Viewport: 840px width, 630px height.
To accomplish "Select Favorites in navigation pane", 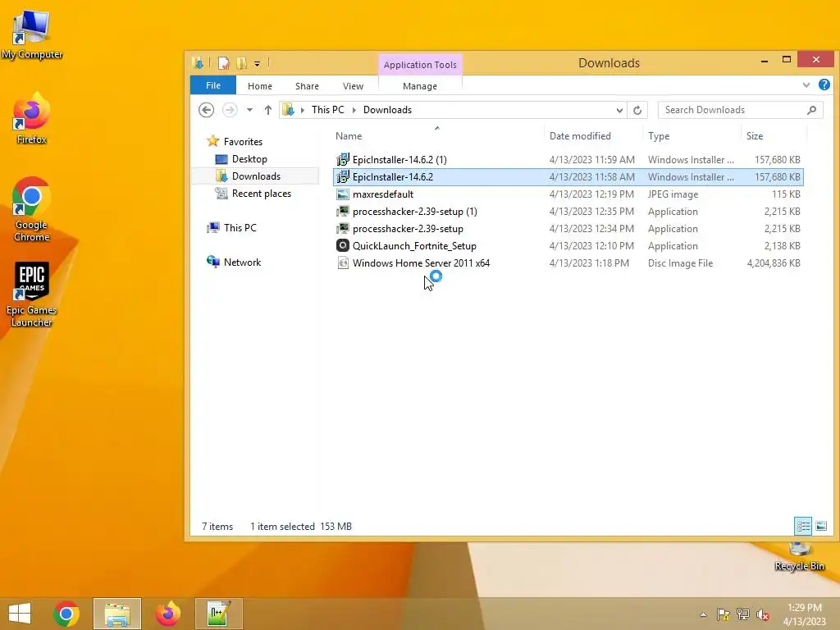I will tap(243, 141).
